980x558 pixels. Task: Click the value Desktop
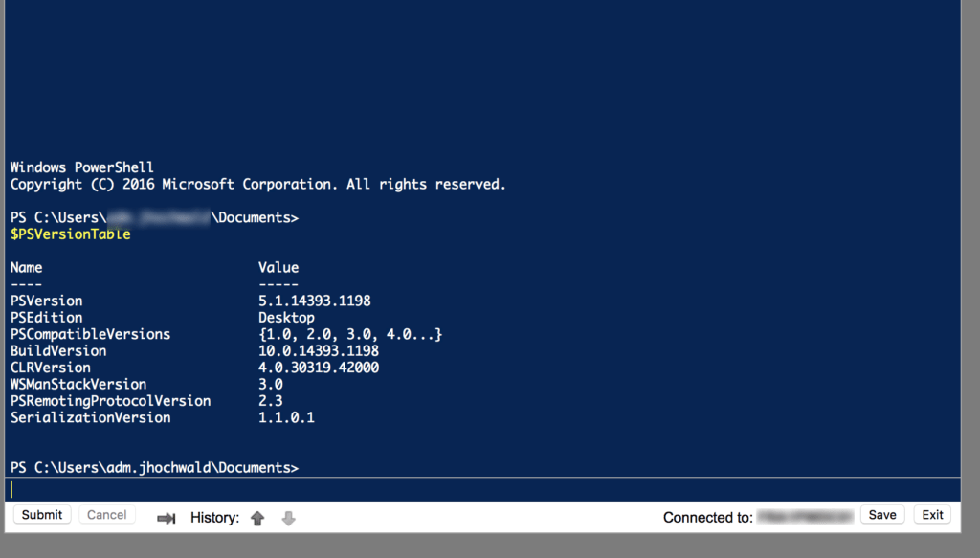click(286, 318)
